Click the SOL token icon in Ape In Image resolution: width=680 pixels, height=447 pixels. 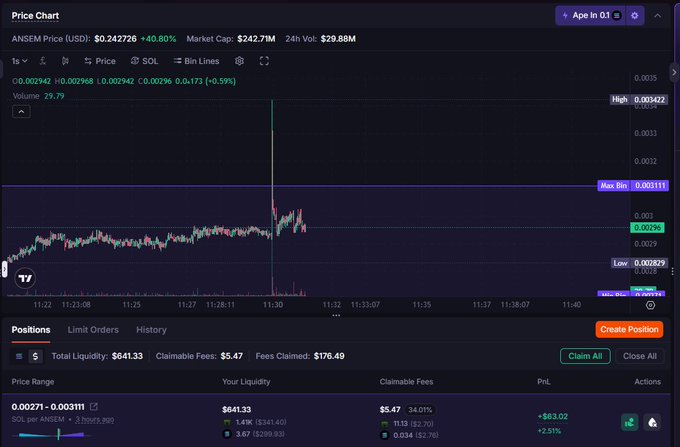pos(617,16)
